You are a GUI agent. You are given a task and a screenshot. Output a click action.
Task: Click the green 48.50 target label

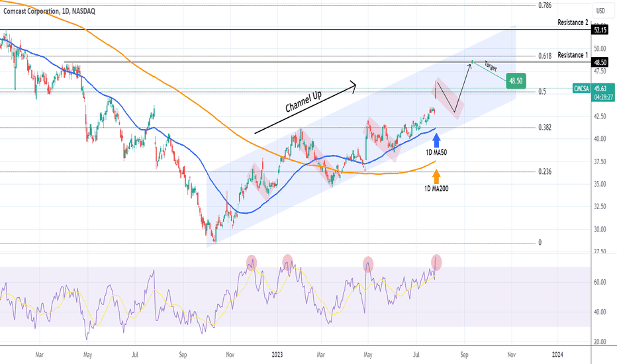[516, 81]
